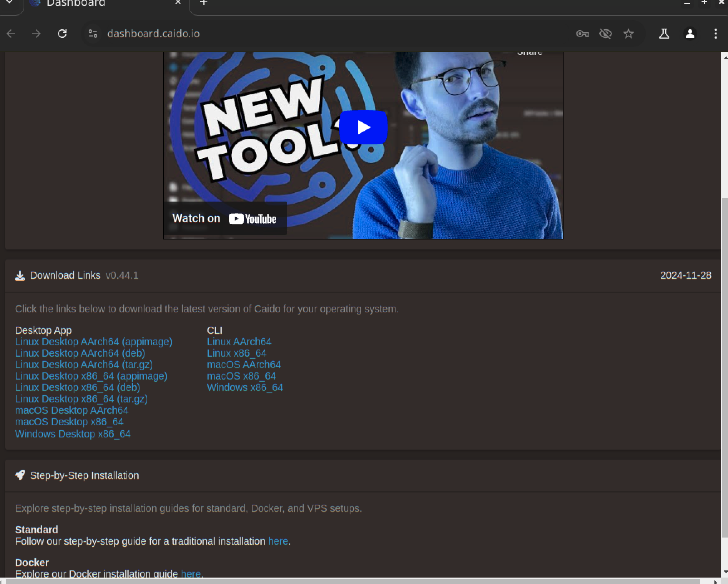The image size is (728, 584).
Task: Click Watch on YouTube button
Action: 225,218
